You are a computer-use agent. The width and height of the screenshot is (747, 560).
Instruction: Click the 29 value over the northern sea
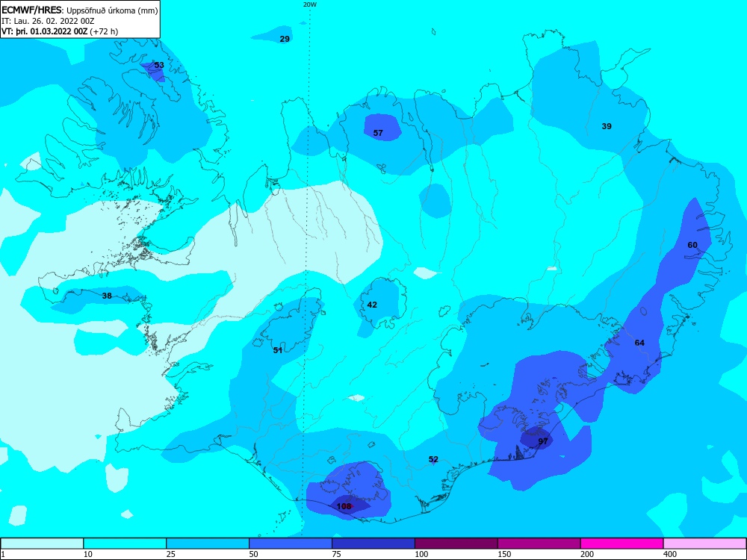pos(285,39)
